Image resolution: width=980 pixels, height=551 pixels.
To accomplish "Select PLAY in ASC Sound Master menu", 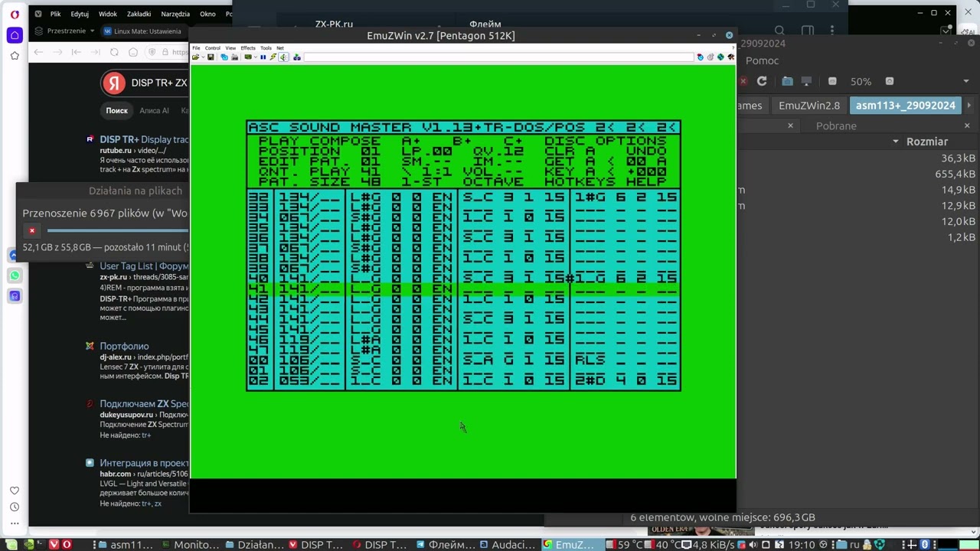I will click(278, 142).
